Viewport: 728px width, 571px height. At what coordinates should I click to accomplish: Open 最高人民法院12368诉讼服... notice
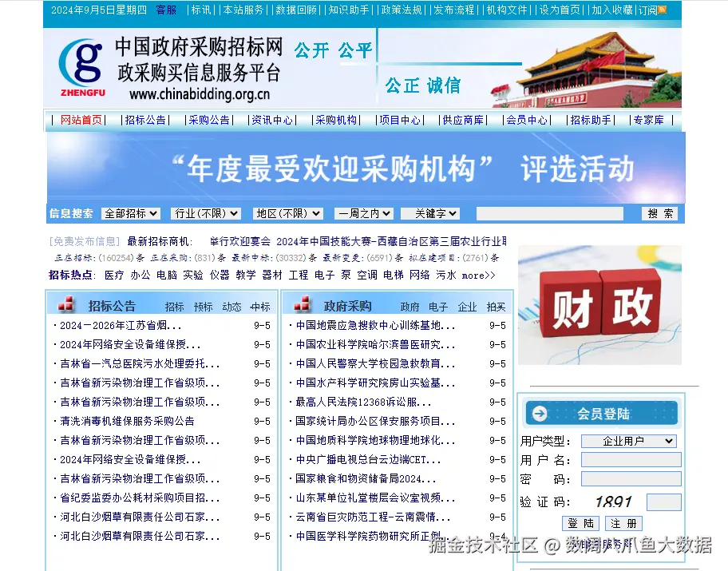pos(363,402)
